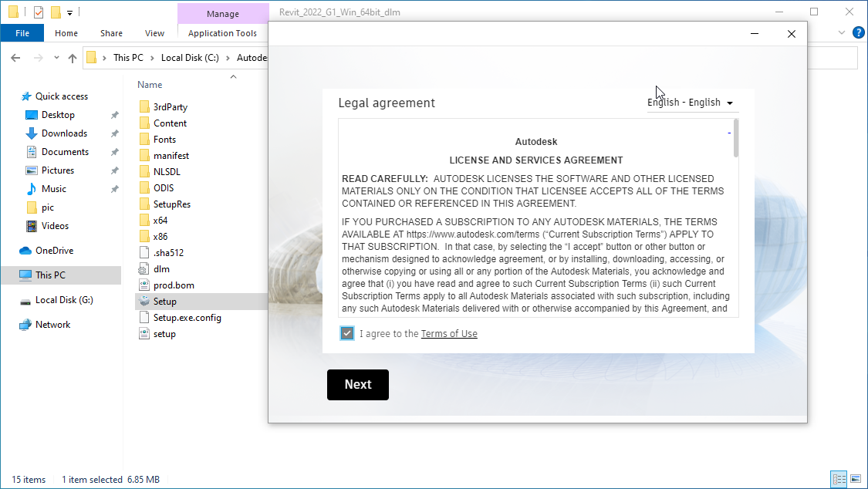
Task: Click the Explorer forward arrow
Action: [38, 58]
